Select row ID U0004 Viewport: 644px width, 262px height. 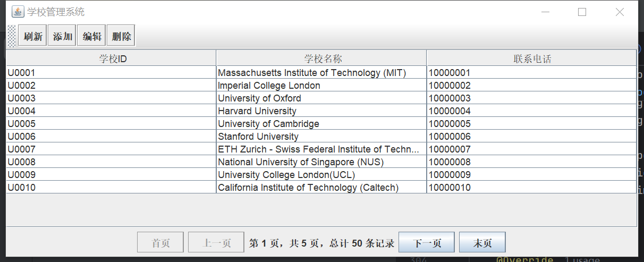click(x=111, y=111)
